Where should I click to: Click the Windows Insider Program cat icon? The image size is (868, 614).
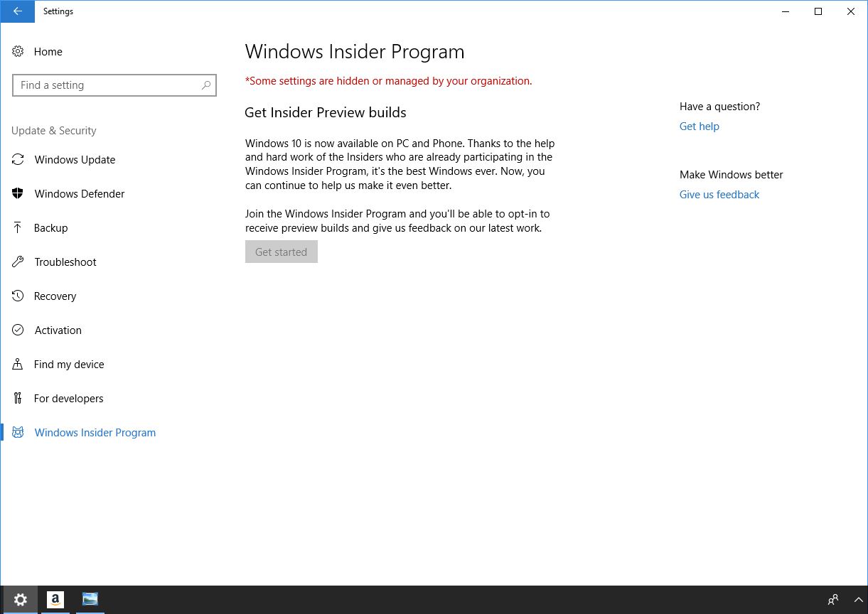click(x=18, y=432)
